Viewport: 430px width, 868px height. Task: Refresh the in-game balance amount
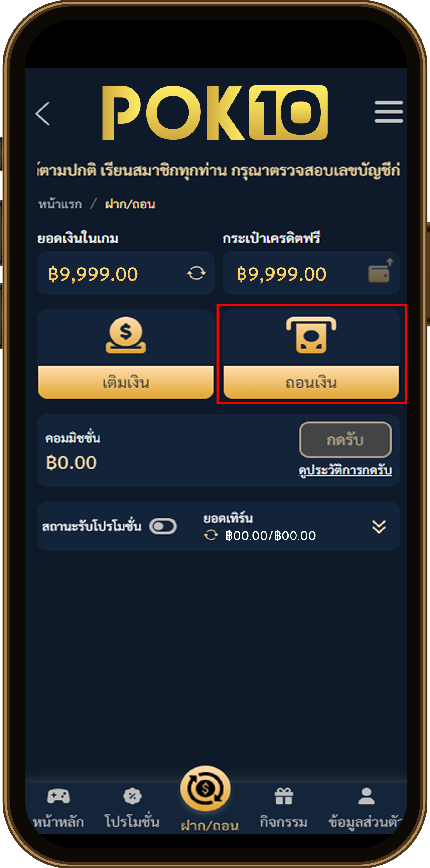pyautogui.click(x=196, y=273)
